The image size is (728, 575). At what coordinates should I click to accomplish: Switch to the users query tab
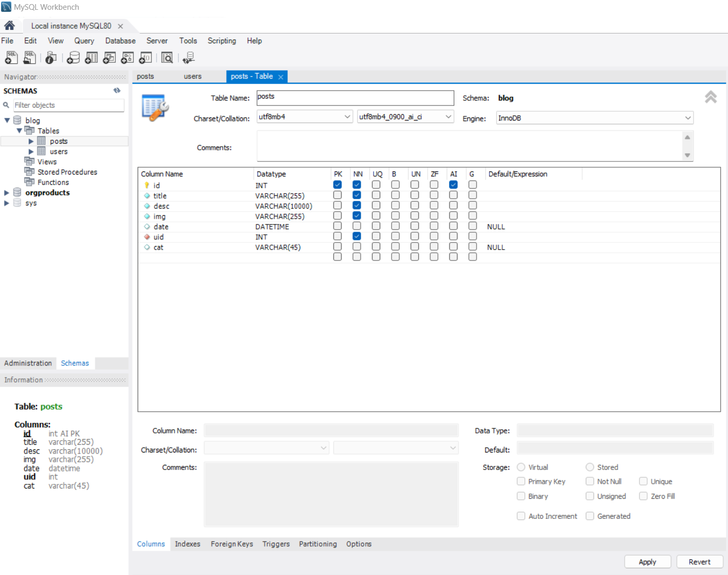coord(193,76)
